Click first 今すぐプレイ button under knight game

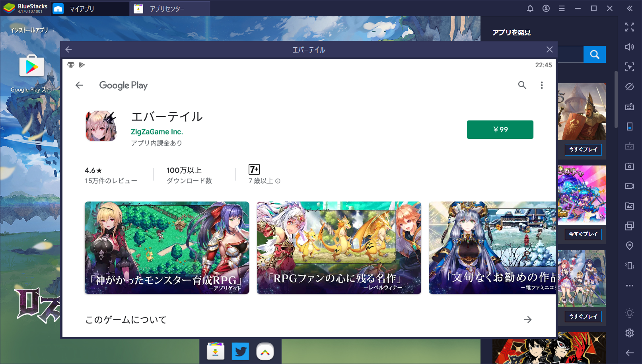pyautogui.click(x=583, y=150)
